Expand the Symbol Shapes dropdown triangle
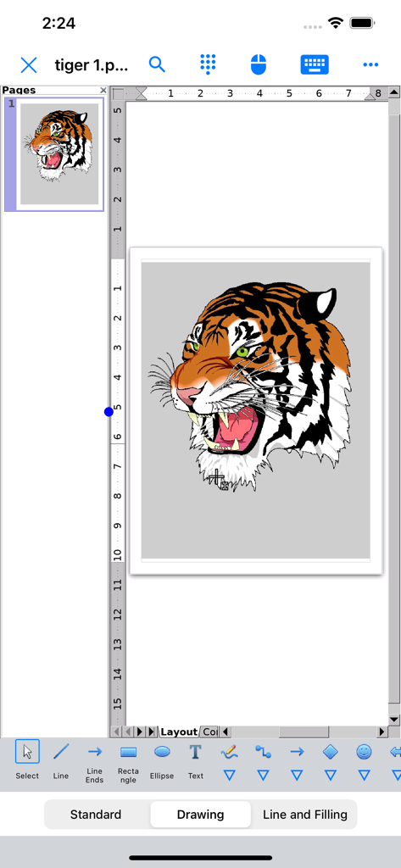401x868 pixels. pyautogui.click(x=364, y=775)
